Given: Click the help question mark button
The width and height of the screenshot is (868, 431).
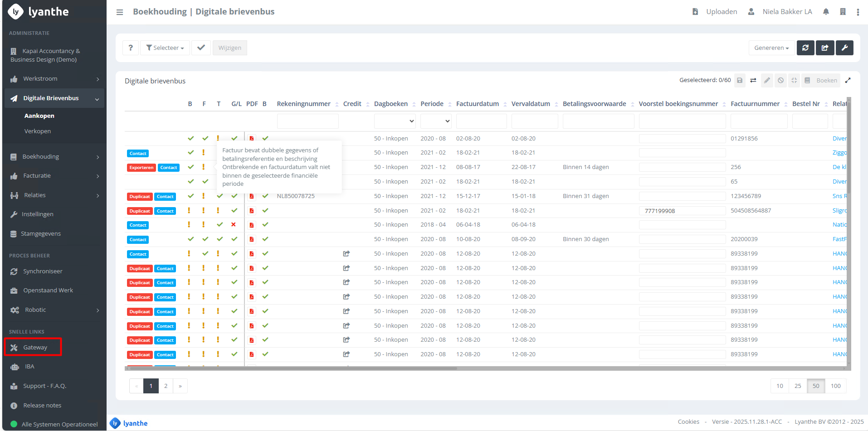Looking at the screenshot, I should click(131, 48).
